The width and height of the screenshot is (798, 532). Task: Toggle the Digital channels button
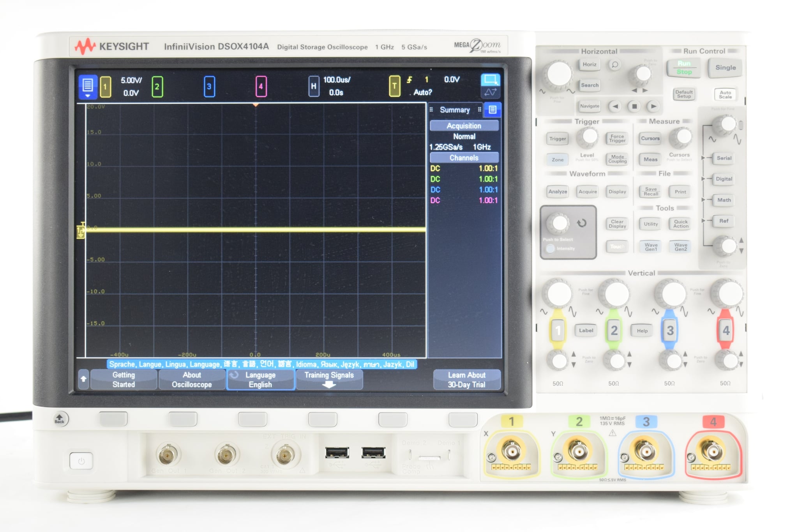724,179
